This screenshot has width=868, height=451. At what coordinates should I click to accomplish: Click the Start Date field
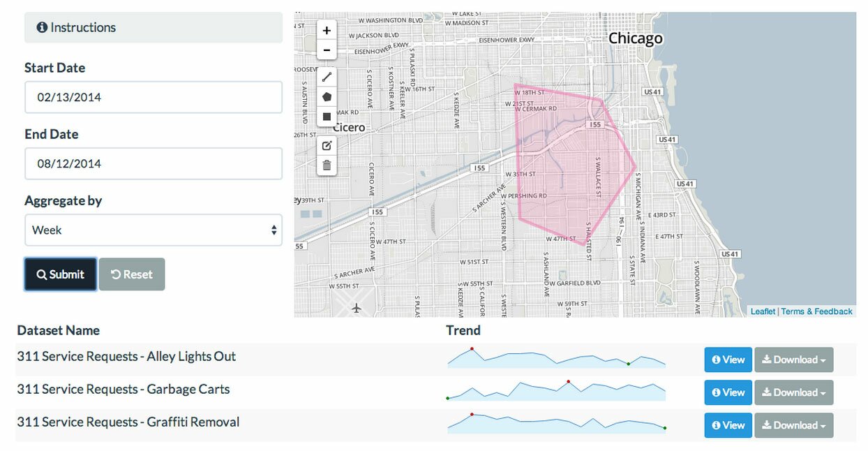tap(154, 97)
